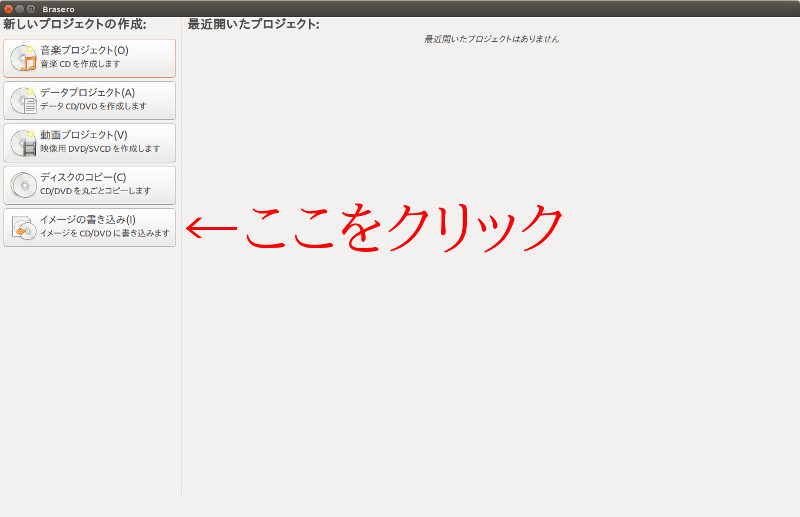Click データ CD/DVD を作成します description
800x517 pixels.
click(x=93, y=106)
